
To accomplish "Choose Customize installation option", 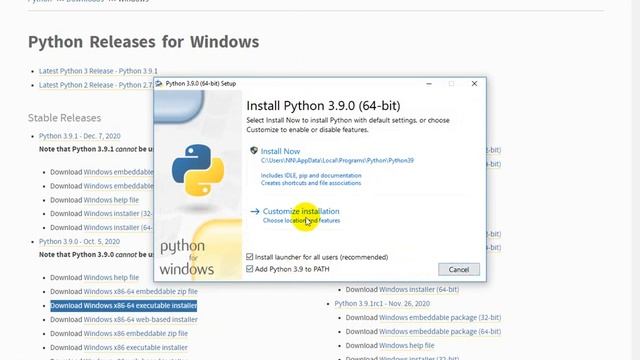I will click(301, 211).
